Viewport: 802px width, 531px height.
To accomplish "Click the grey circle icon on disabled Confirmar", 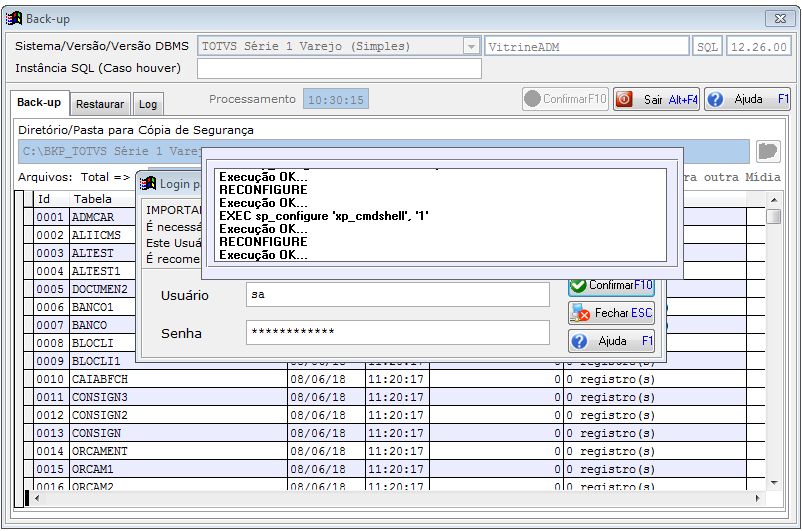I will (532, 99).
